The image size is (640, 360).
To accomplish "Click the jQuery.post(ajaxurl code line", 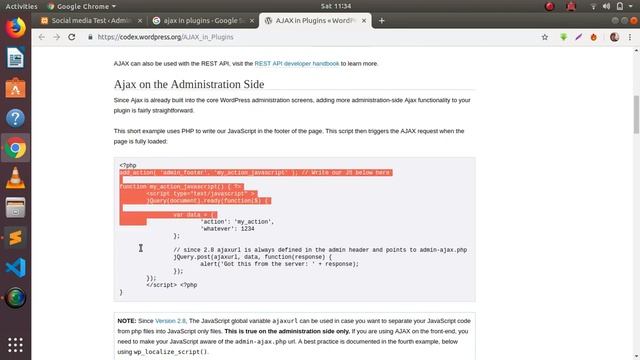I will tap(253, 257).
